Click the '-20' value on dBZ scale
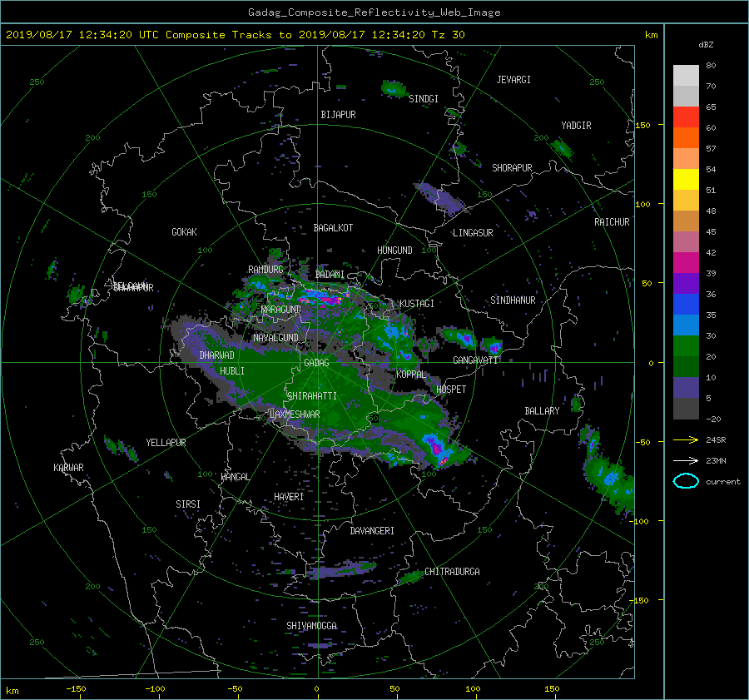The image size is (749, 700). click(x=713, y=419)
